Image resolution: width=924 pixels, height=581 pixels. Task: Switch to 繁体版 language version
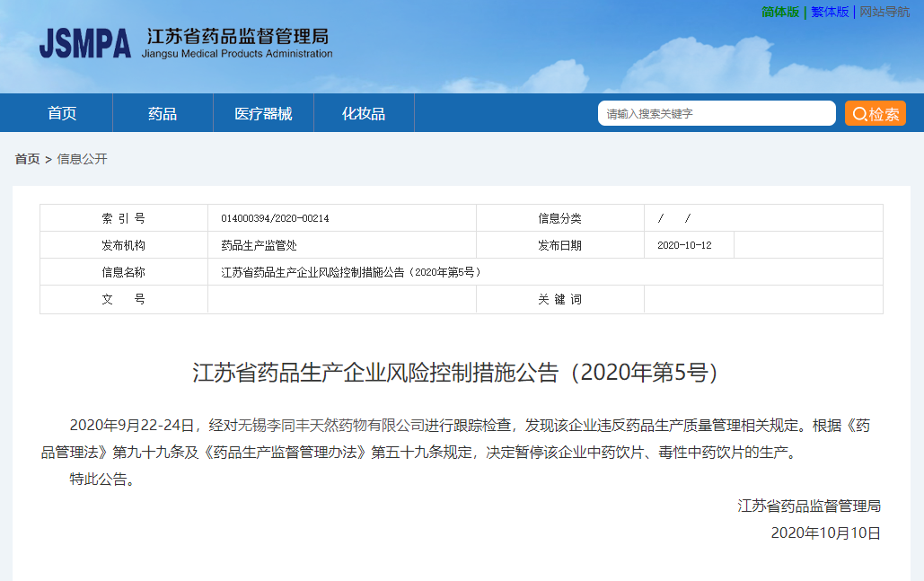(x=830, y=12)
